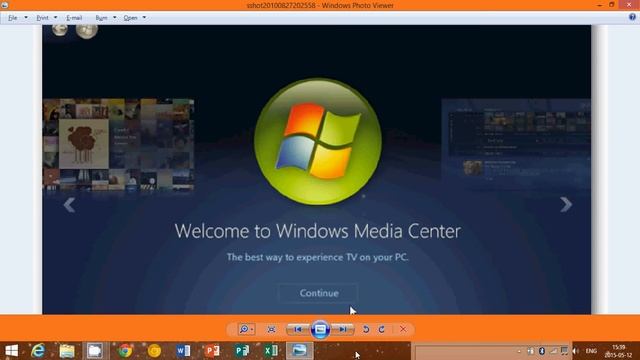The height and width of the screenshot is (360, 640).
Task: Open the clock showing 2015-05-12
Action: click(618, 351)
